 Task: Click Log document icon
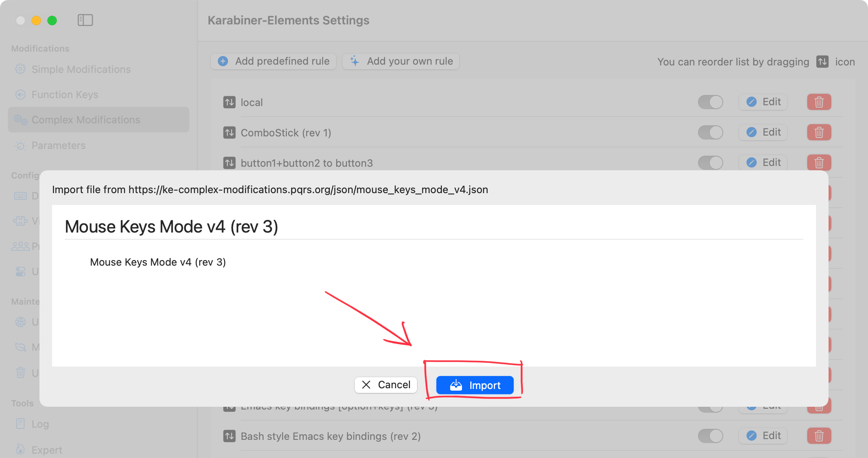pos(21,424)
